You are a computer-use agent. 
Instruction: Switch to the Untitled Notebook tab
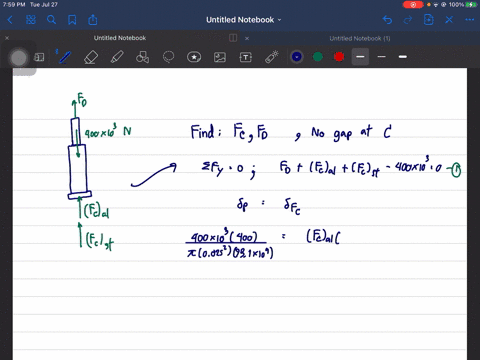pyautogui.click(x=120, y=38)
